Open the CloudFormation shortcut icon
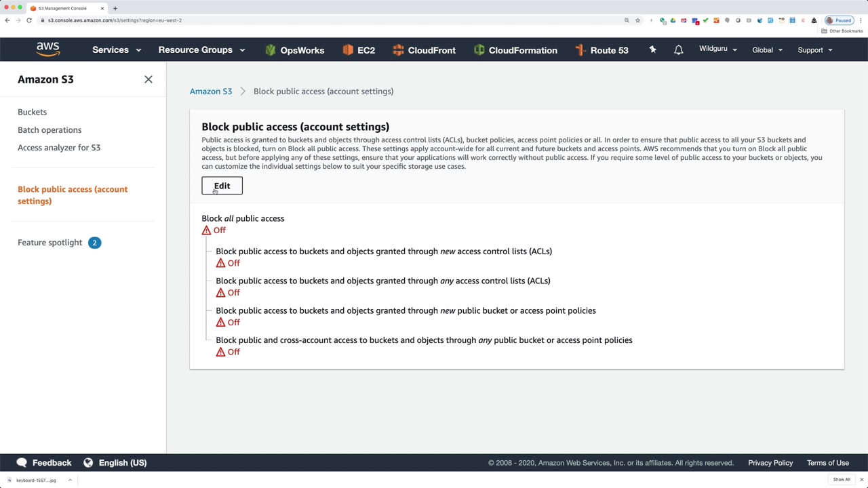 (x=479, y=50)
